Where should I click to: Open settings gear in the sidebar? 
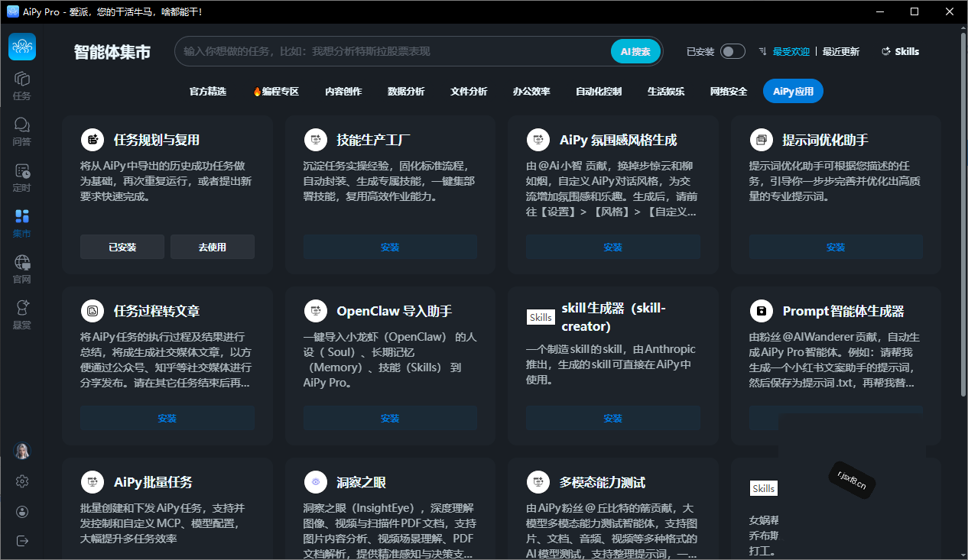[x=22, y=481]
